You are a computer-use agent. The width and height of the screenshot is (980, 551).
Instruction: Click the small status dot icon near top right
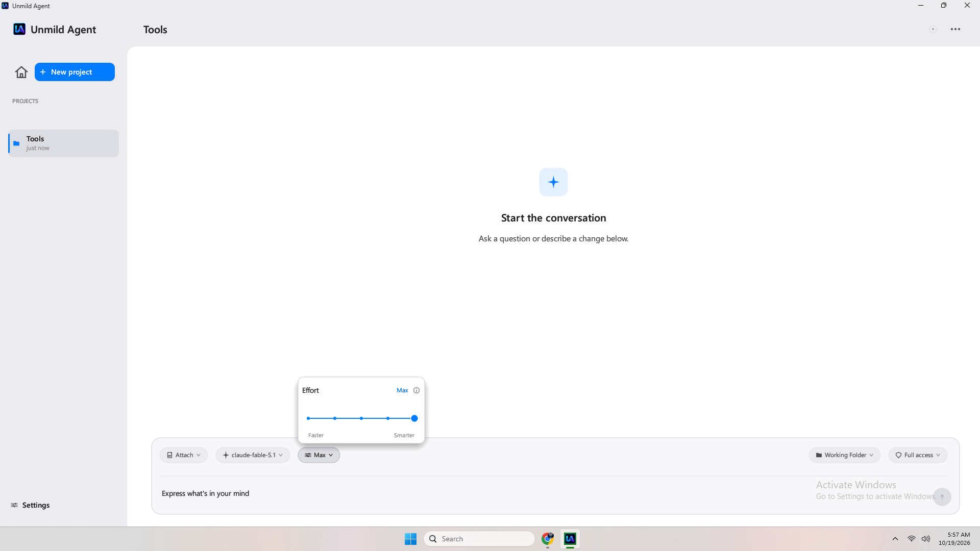pos(933,29)
